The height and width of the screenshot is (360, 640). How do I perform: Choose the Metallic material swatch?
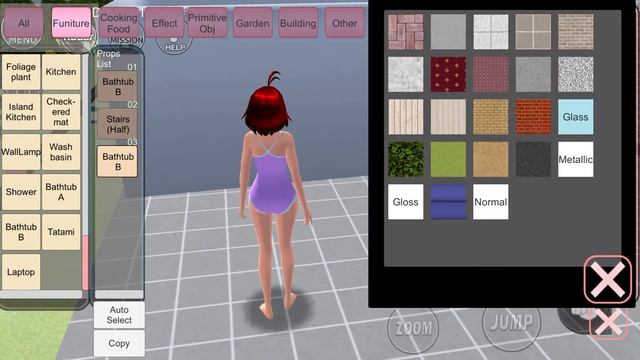pyautogui.click(x=576, y=159)
